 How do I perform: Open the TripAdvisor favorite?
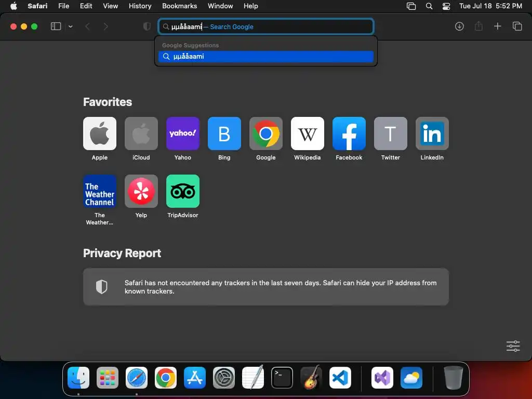pos(183,191)
